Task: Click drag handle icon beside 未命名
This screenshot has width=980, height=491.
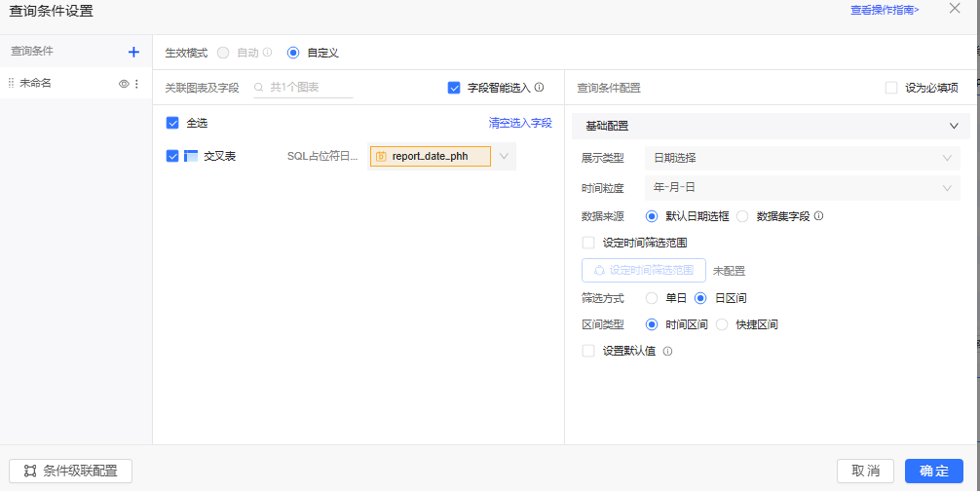Action: (12, 84)
